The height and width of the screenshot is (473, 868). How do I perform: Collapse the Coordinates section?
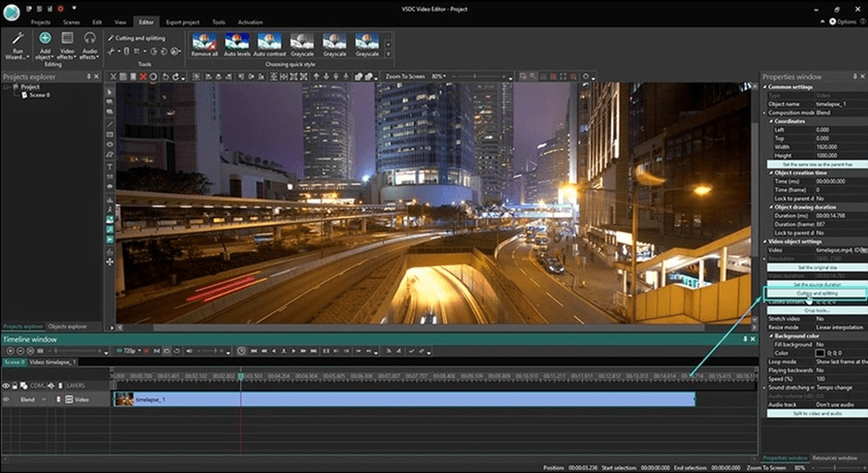point(771,121)
